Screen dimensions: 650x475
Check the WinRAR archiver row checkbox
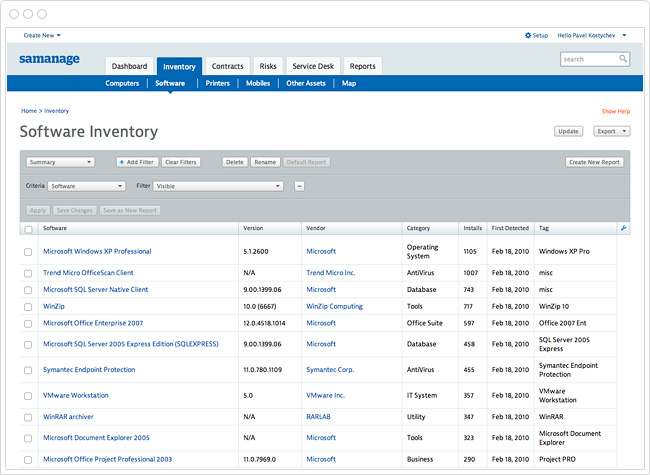(28, 417)
